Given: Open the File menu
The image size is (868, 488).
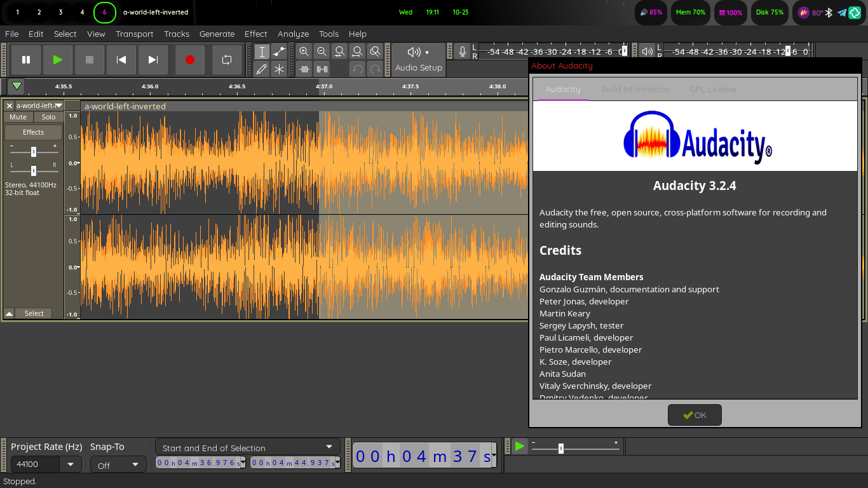Looking at the screenshot, I should pyautogui.click(x=11, y=34).
